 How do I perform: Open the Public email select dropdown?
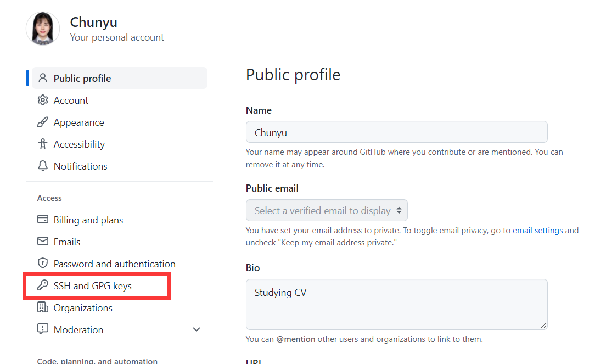point(327,211)
